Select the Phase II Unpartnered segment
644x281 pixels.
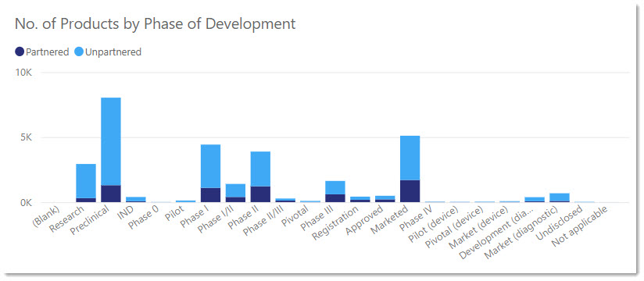[x=260, y=169]
